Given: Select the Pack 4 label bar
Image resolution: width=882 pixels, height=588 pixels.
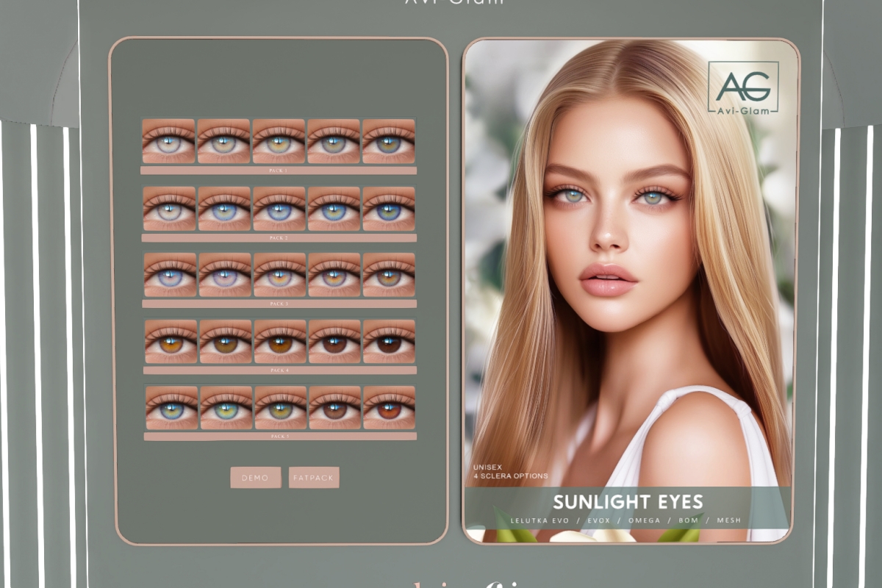Looking at the screenshot, I should click(280, 370).
